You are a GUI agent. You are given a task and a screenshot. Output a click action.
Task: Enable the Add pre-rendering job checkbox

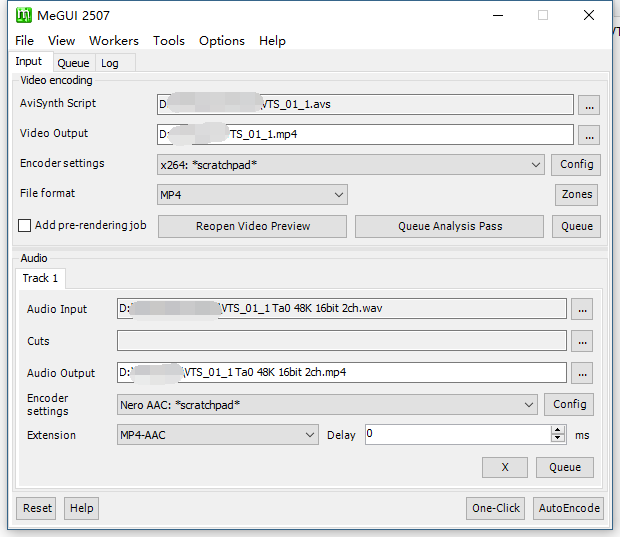pyautogui.click(x=25, y=226)
